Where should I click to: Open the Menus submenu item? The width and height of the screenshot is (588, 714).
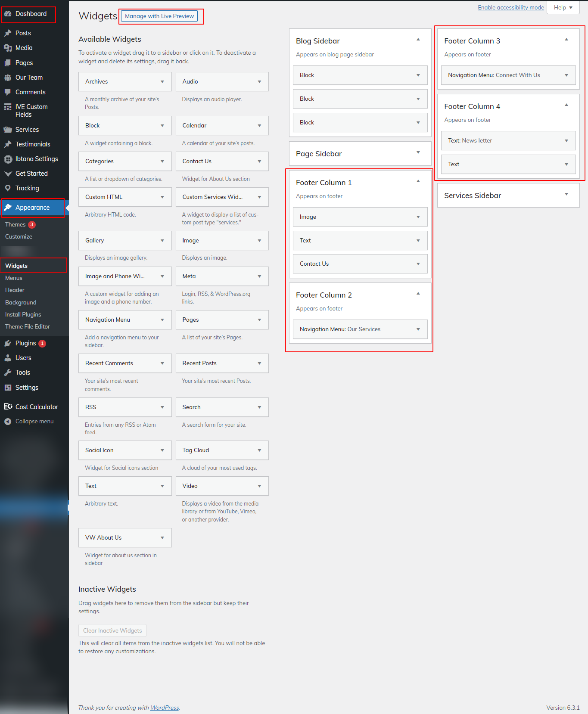point(14,278)
